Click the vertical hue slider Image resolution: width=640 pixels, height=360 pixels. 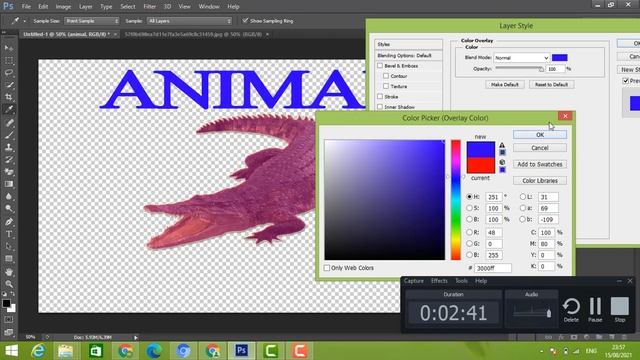(x=456, y=200)
